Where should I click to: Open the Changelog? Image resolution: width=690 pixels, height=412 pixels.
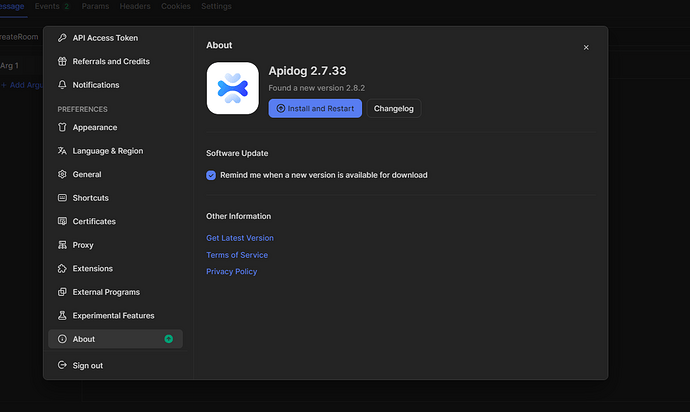(x=394, y=108)
